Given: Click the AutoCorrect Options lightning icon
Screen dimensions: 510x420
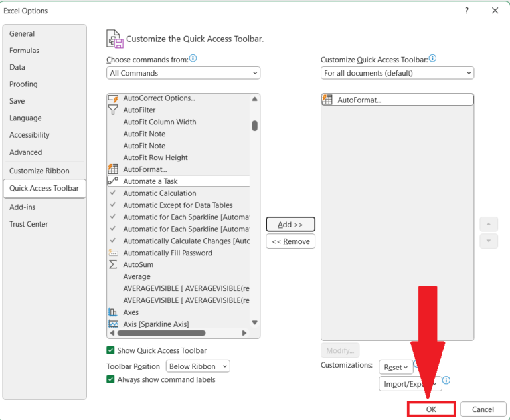Looking at the screenshot, I should point(112,98).
